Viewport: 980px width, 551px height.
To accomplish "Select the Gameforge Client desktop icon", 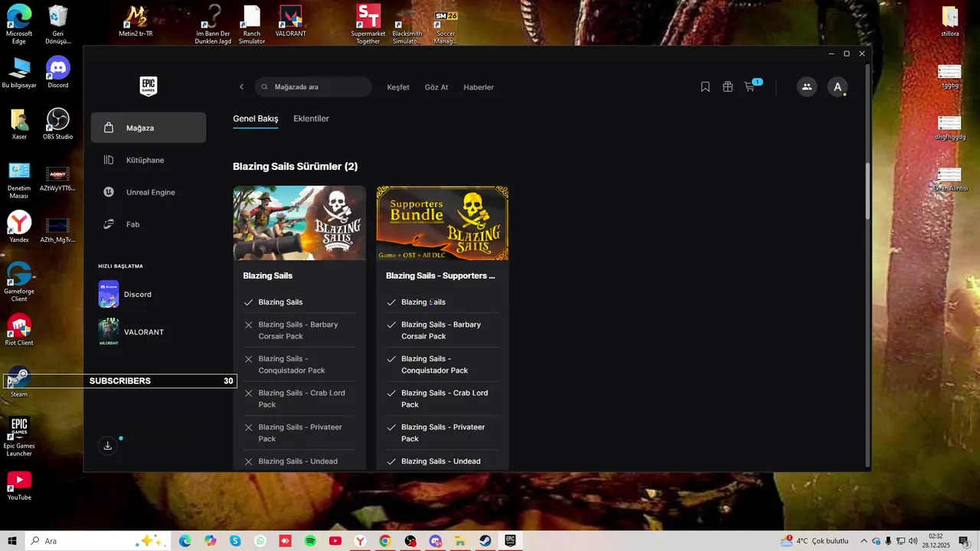I will 19,282.
